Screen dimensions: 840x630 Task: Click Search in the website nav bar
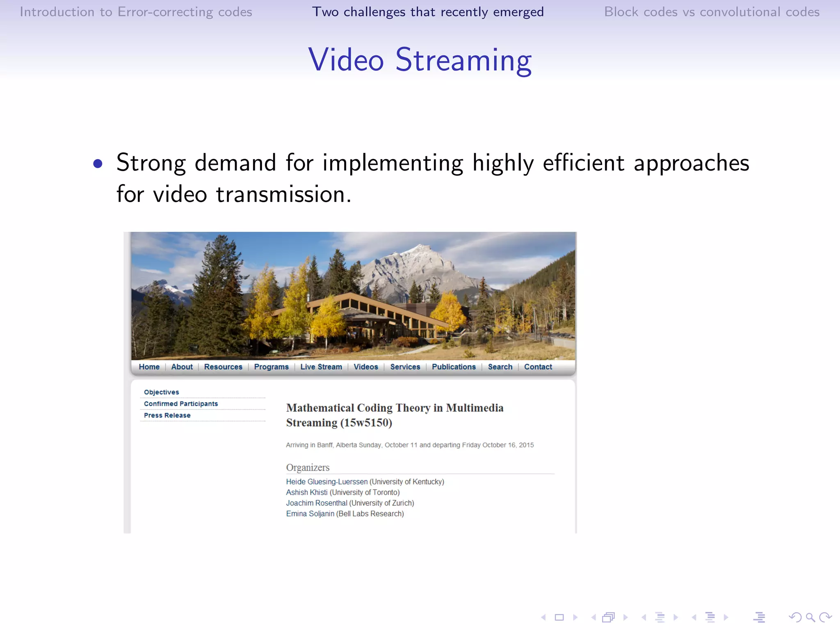click(x=500, y=367)
